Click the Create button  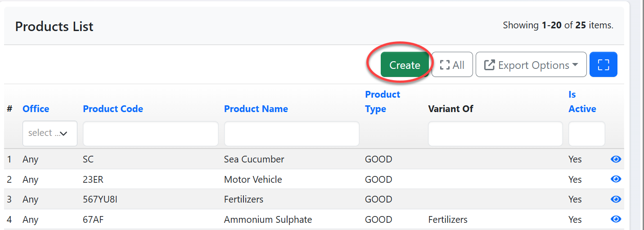pyautogui.click(x=405, y=65)
